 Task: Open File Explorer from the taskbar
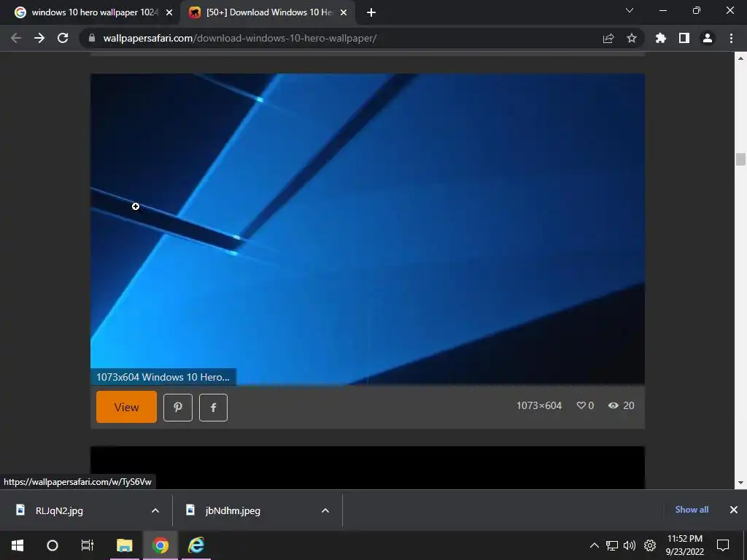[124, 545]
